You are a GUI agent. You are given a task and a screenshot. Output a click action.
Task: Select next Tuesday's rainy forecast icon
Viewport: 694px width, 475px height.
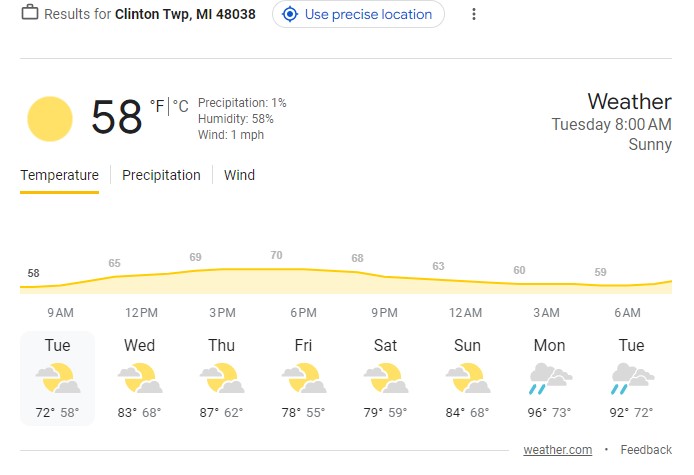pyautogui.click(x=632, y=378)
